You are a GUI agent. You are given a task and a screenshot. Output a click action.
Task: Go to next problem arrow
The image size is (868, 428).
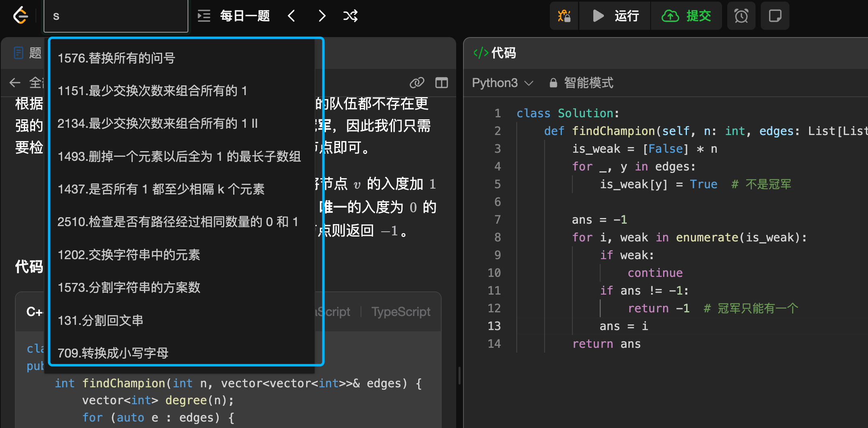coord(322,16)
